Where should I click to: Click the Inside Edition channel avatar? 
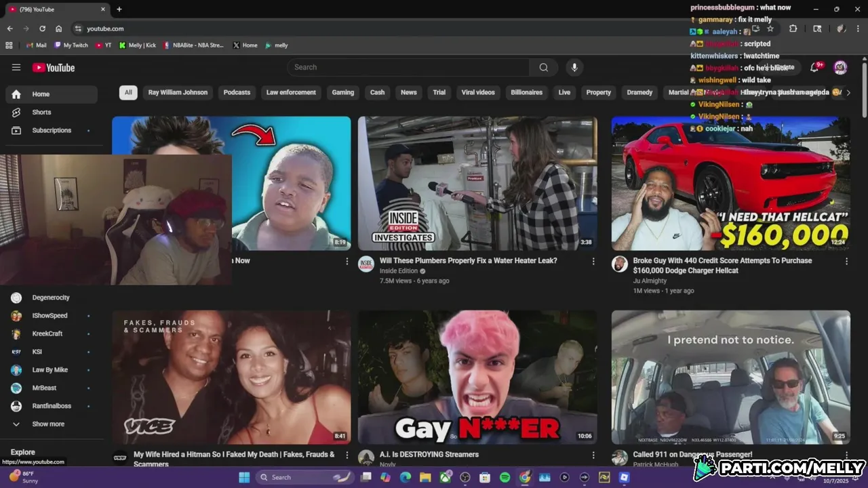click(366, 264)
